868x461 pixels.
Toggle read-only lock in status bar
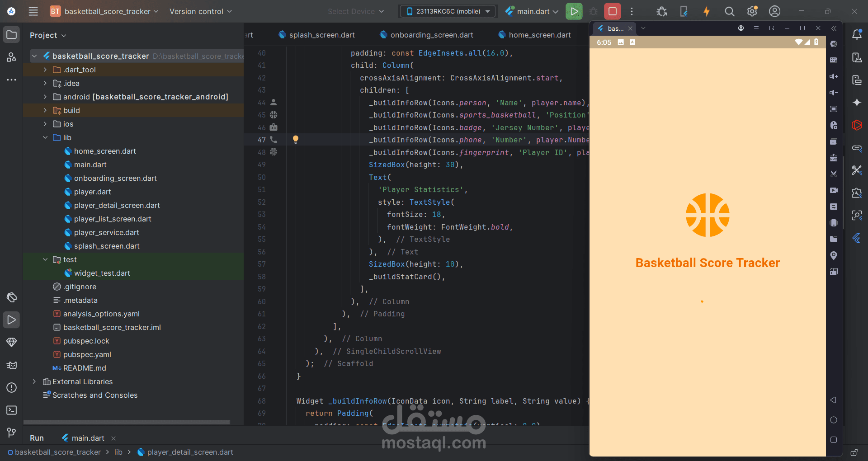click(x=854, y=452)
